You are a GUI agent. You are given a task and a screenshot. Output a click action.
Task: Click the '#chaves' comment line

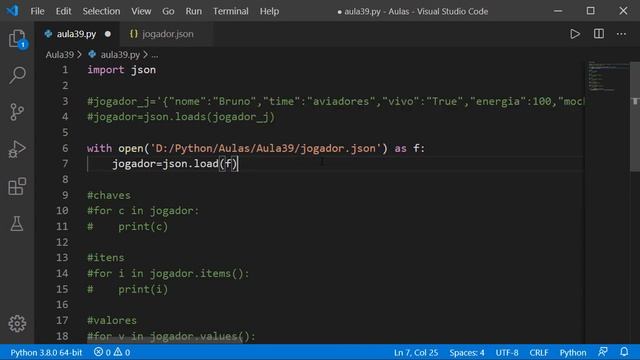pos(109,195)
